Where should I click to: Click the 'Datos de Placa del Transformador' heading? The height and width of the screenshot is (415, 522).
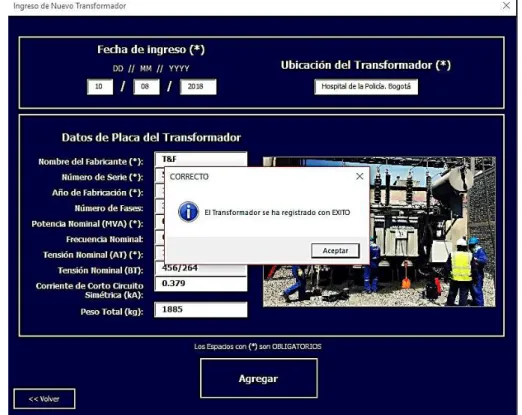coord(151,137)
